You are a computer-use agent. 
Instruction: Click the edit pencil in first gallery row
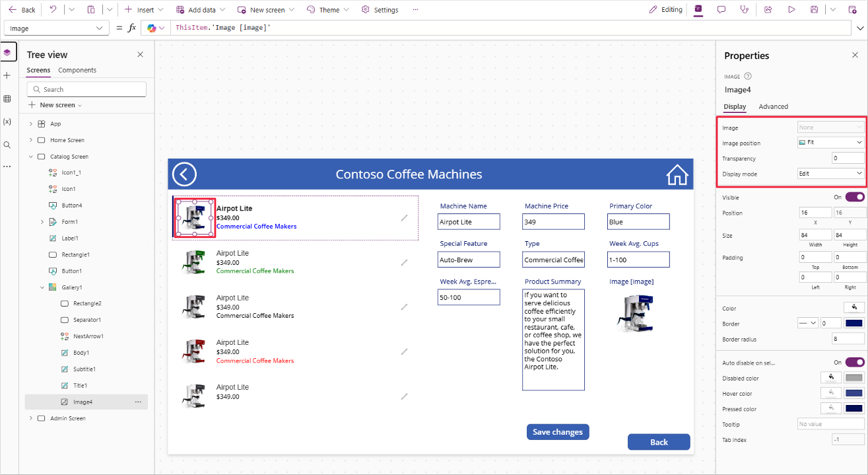point(404,217)
